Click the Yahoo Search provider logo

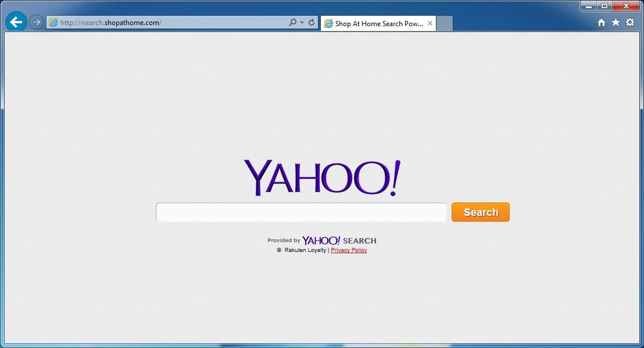click(339, 241)
